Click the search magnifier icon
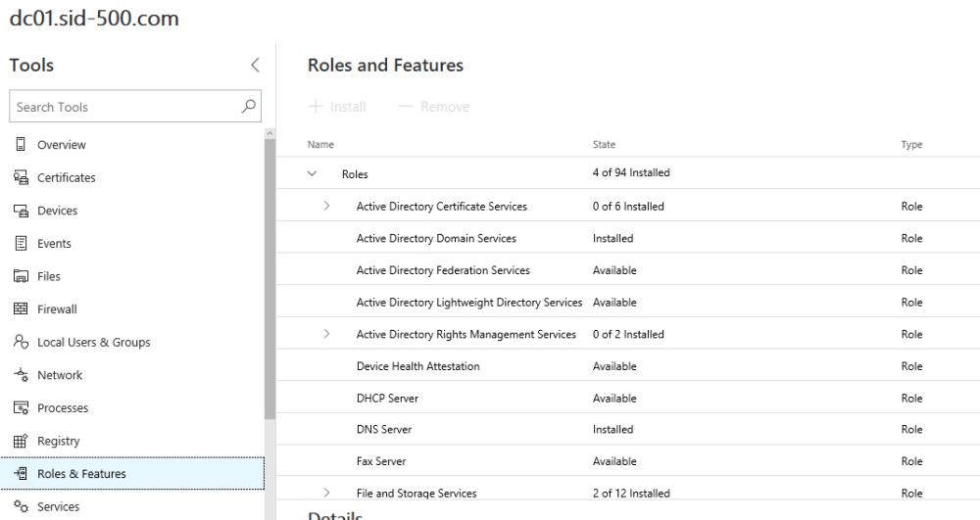This screenshot has height=520, width=980. click(249, 106)
